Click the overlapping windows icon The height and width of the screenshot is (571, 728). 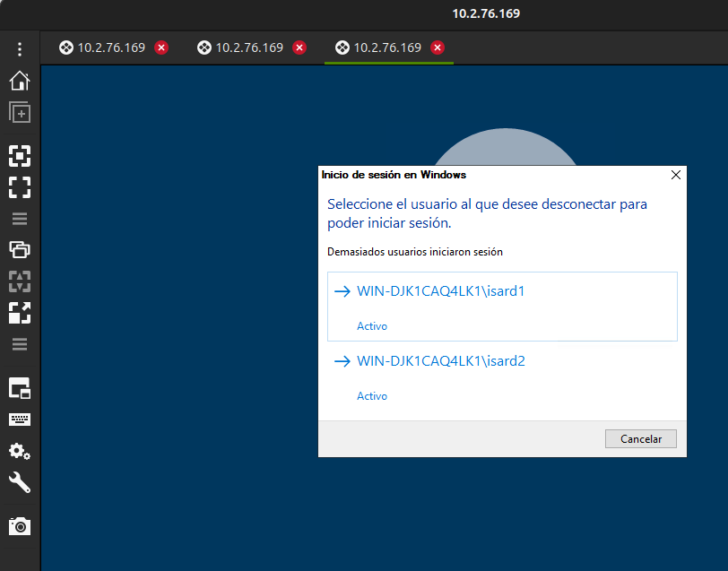tap(20, 249)
